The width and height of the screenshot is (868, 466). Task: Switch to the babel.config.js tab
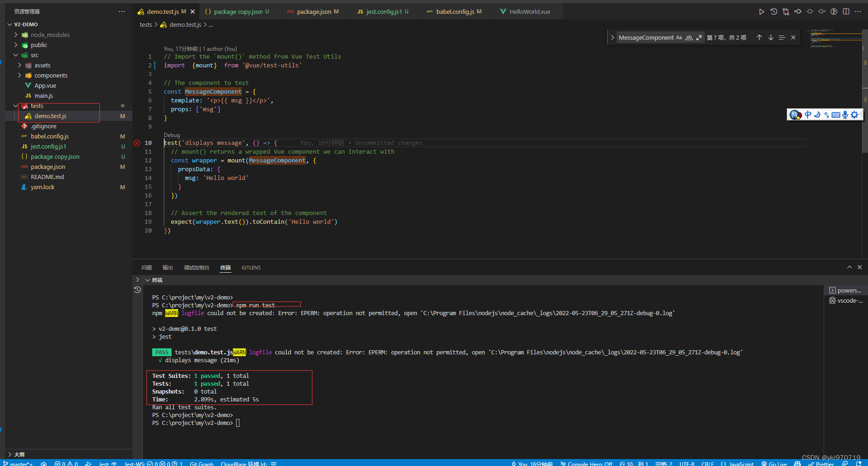[458, 12]
